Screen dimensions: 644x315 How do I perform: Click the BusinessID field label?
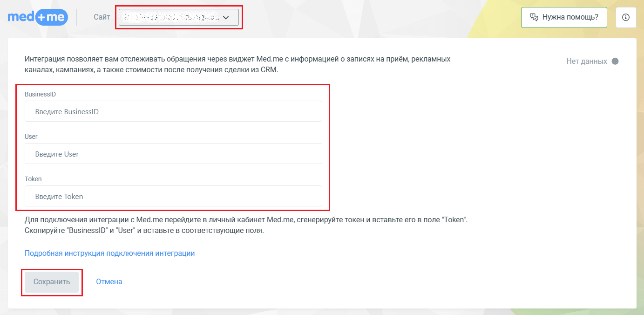coord(40,94)
